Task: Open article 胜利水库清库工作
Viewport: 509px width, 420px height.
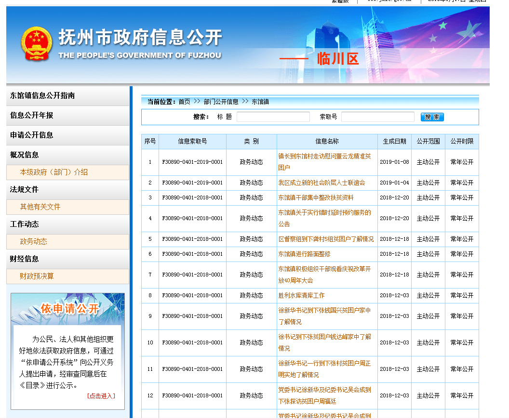Action: (x=301, y=295)
